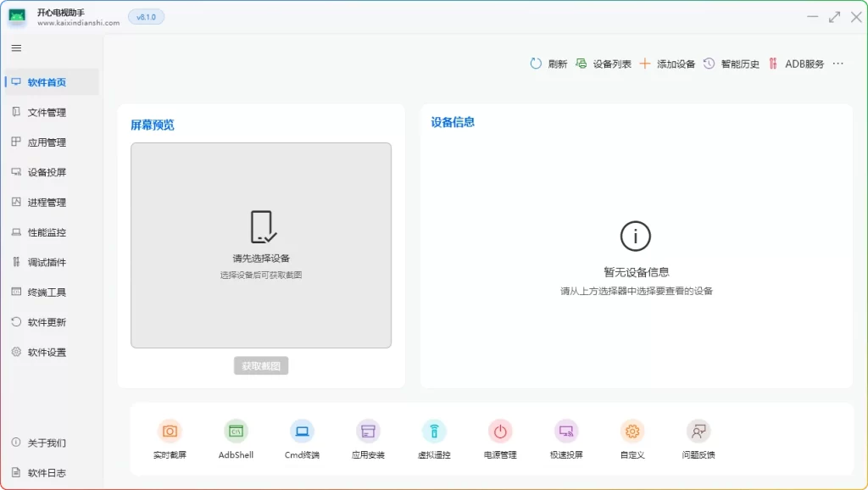Open the 应用安装 app install tool

pyautogui.click(x=367, y=437)
